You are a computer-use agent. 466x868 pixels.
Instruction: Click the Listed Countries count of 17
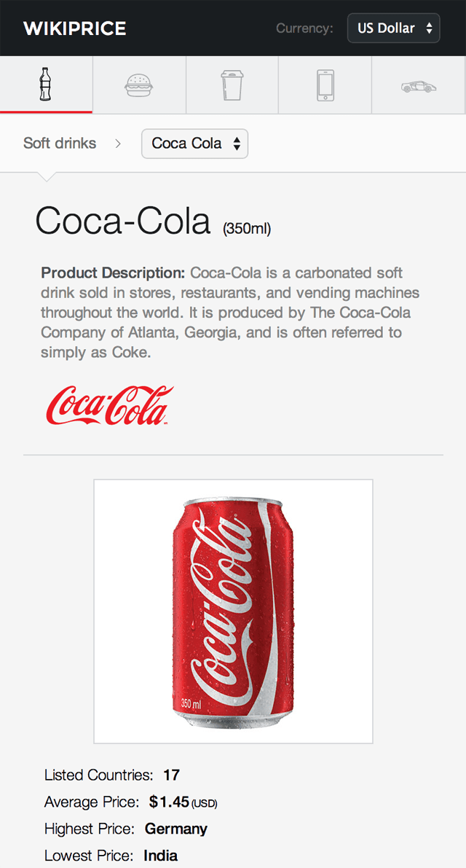pyautogui.click(x=171, y=775)
